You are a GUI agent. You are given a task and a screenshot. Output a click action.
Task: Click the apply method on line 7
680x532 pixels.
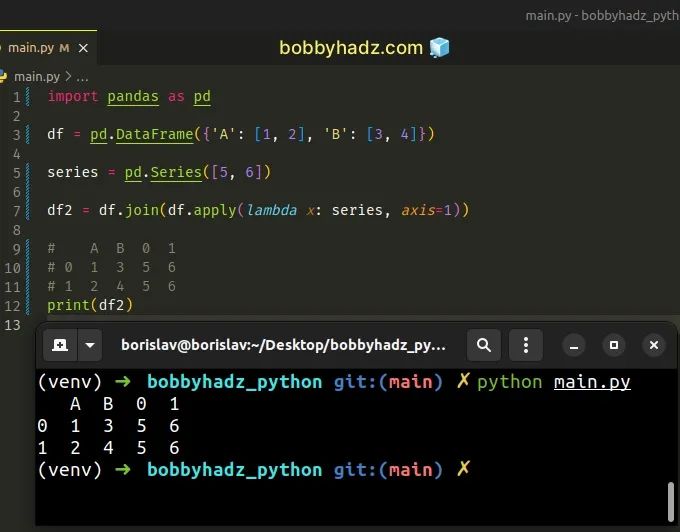coord(215,211)
